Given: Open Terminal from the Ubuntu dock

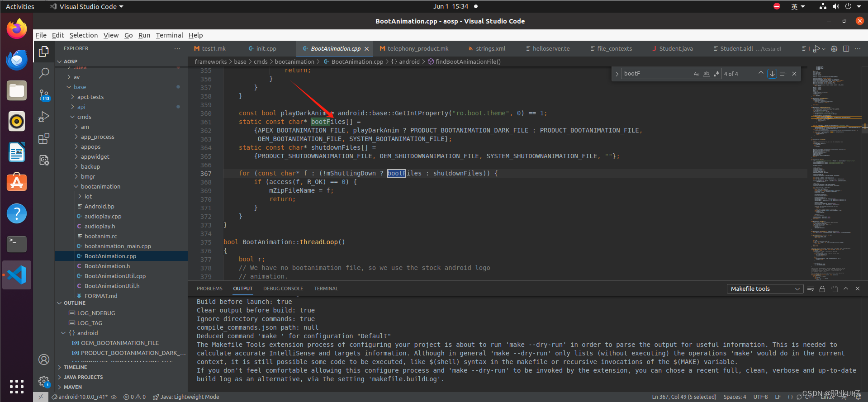Looking at the screenshot, I should [17, 244].
